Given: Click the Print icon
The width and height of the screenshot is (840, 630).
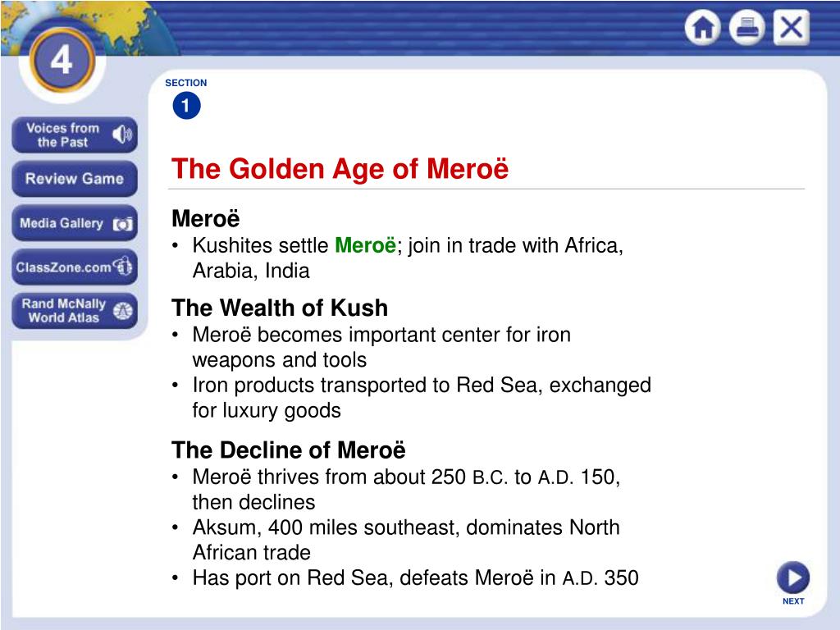Looking at the screenshot, I should [x=746, y=27].
